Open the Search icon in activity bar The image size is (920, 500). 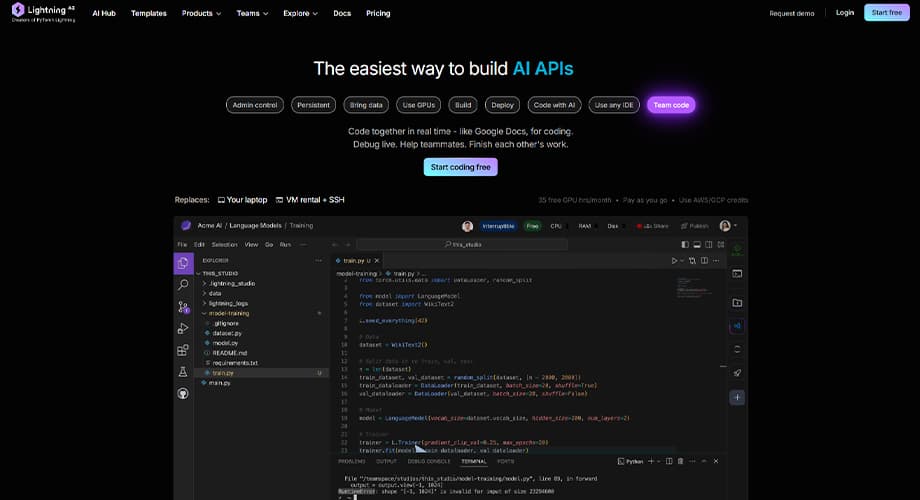tap(183, 285)
